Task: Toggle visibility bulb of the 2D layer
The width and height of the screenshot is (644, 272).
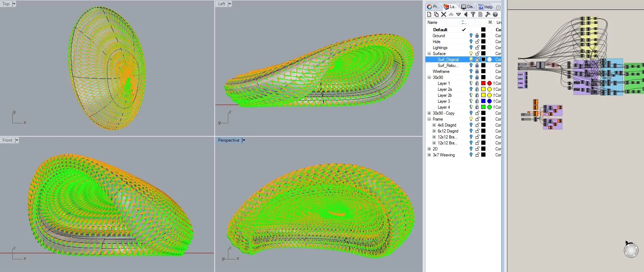Action: tap(471, 149)
